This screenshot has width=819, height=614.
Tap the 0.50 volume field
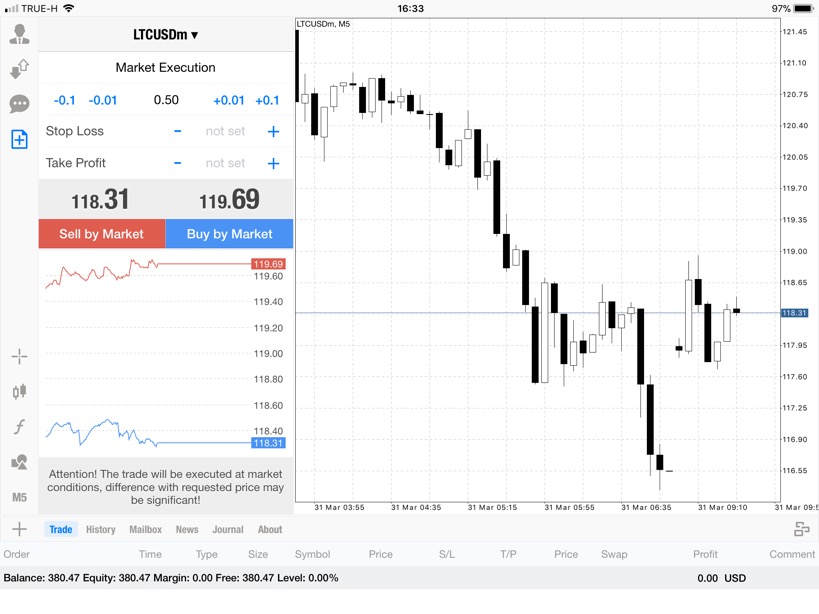(x=166, y=100)
